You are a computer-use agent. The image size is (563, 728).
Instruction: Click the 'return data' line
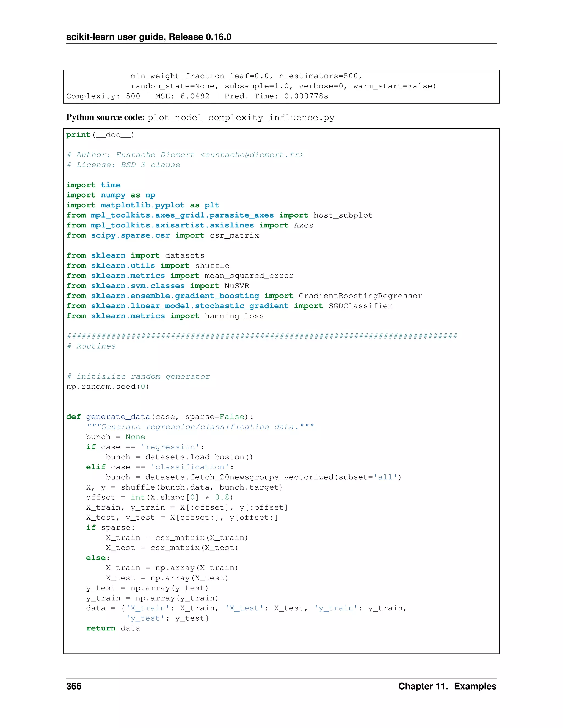(x=113, y=628)
